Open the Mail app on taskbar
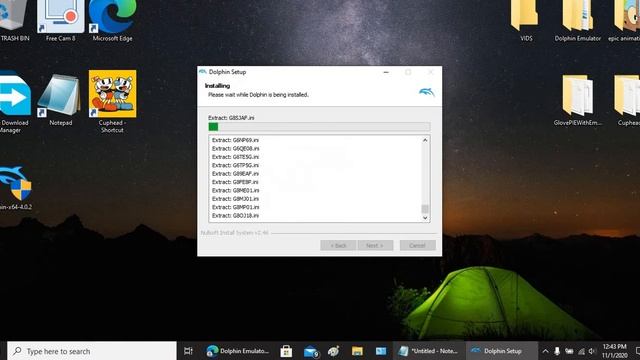 click(x=311, y=351)
